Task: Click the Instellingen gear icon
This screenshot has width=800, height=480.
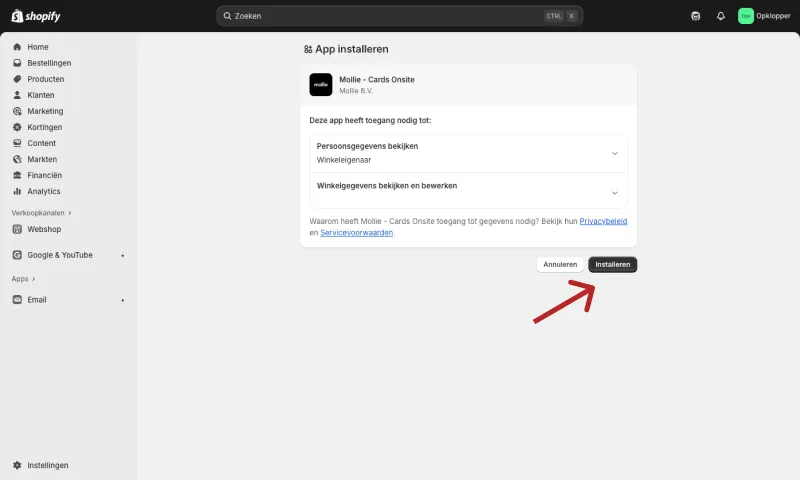Action: [x=17, y=465]
